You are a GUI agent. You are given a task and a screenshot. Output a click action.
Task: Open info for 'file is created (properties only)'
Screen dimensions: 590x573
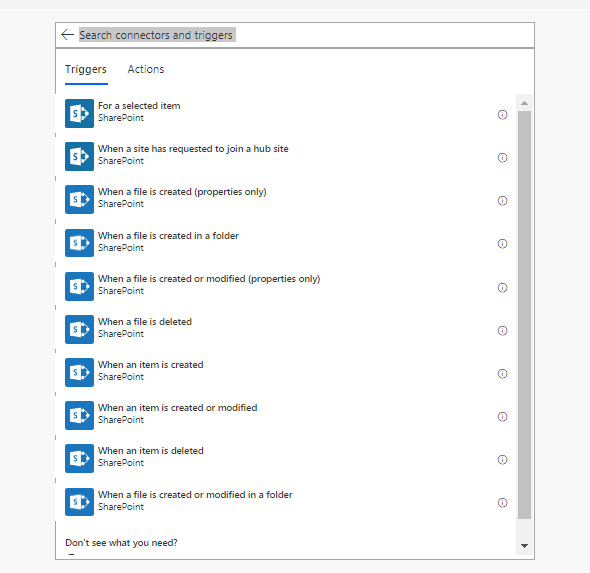pos(502,201)
